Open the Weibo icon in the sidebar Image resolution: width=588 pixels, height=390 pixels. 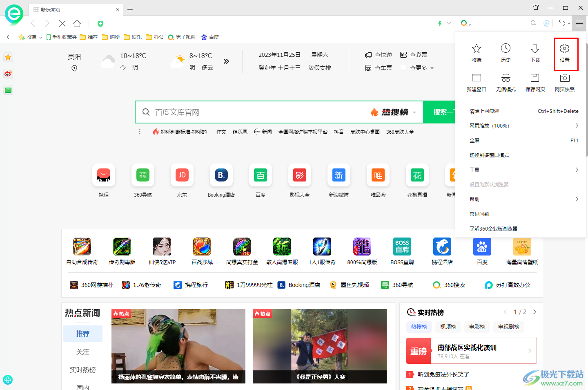coord(8,74)
